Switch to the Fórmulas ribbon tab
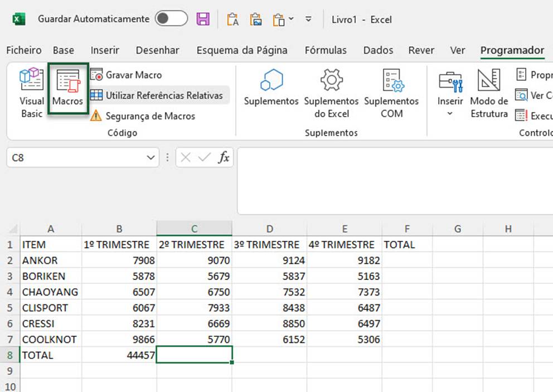Viewport: 553px width, 392px height. (x=326, y=50)
